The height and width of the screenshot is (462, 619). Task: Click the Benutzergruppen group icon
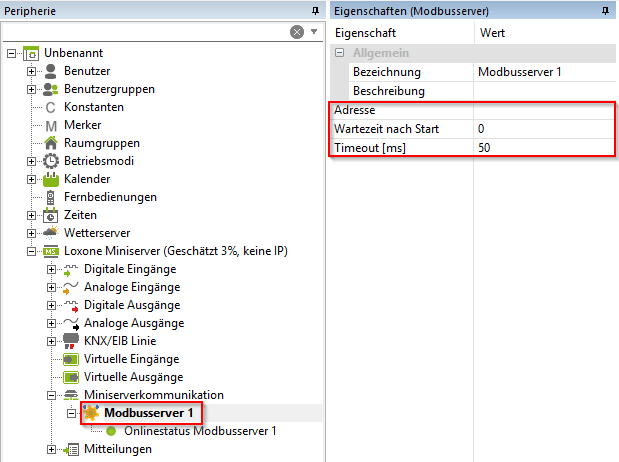coord(51,89)
